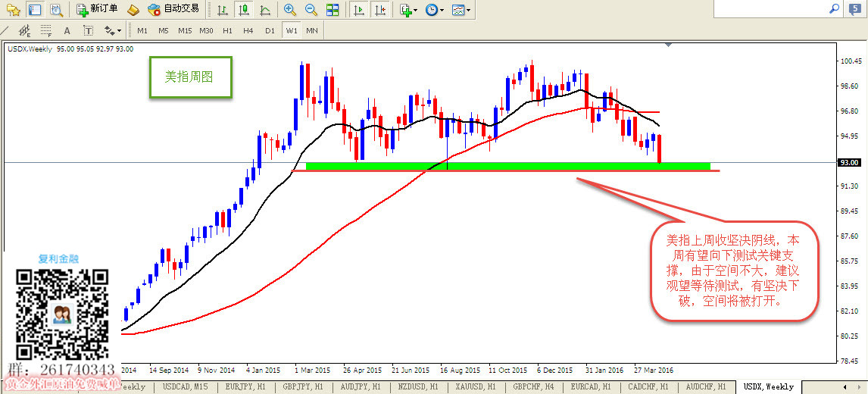Image resolution: width=868 pixels, height=394 pixels.
Task: Select the equidistant channel drawing tool
Action: click(25, 30)
